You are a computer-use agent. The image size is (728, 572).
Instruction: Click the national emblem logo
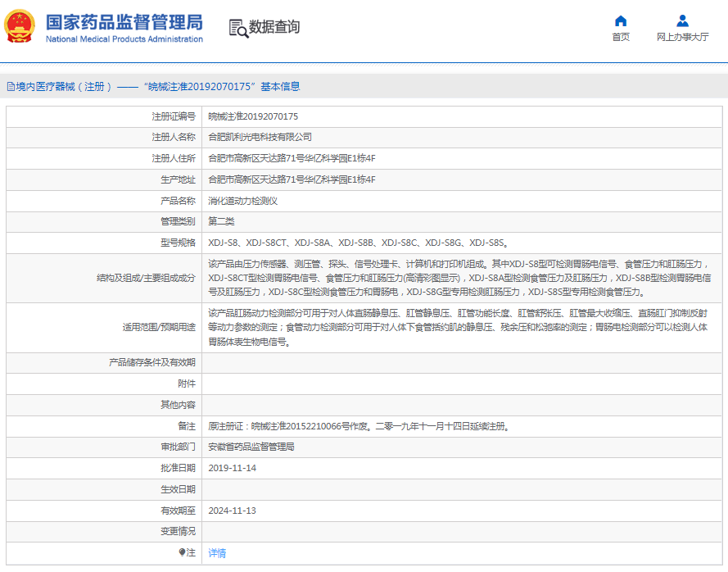pyautogui.click(x=20, y=26)
